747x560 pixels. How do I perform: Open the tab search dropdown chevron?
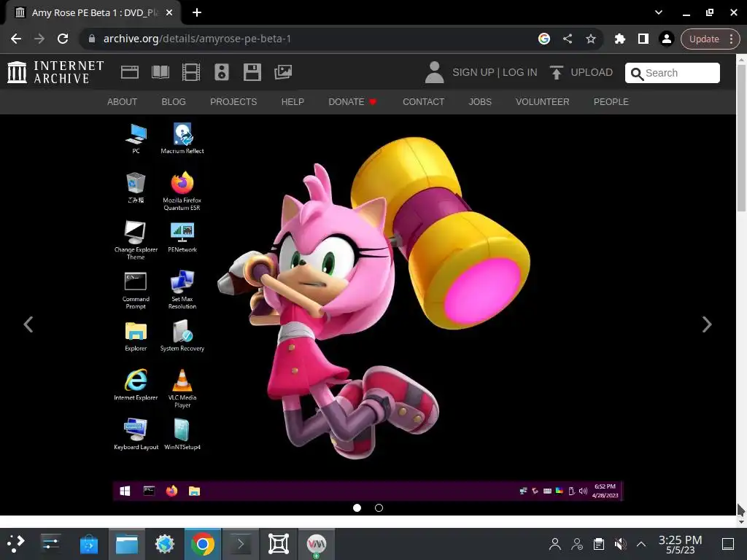(659, 12)
